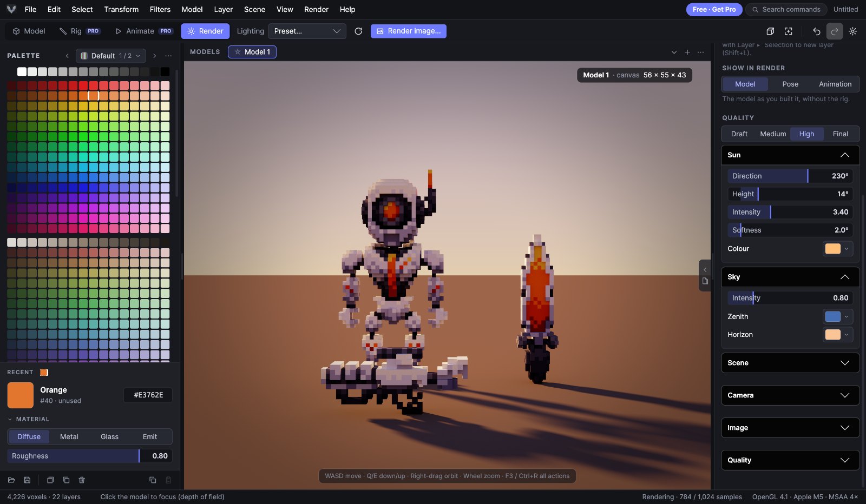Click the duplicate window icon in top toolbar
Screen dimensions: 866x504
pyautogui.click(x=770, y=31)
